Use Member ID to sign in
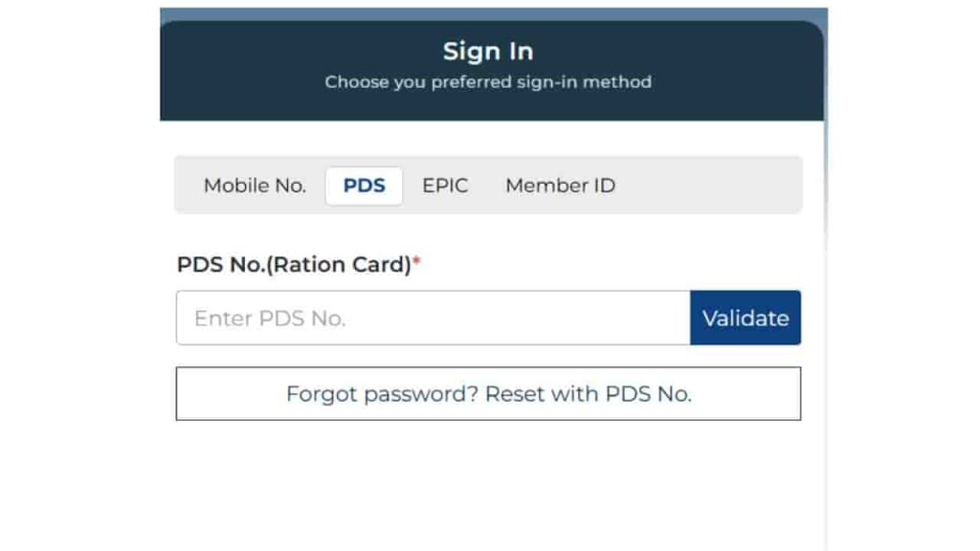Screen dimensions: 980x551 click(560, 186)
